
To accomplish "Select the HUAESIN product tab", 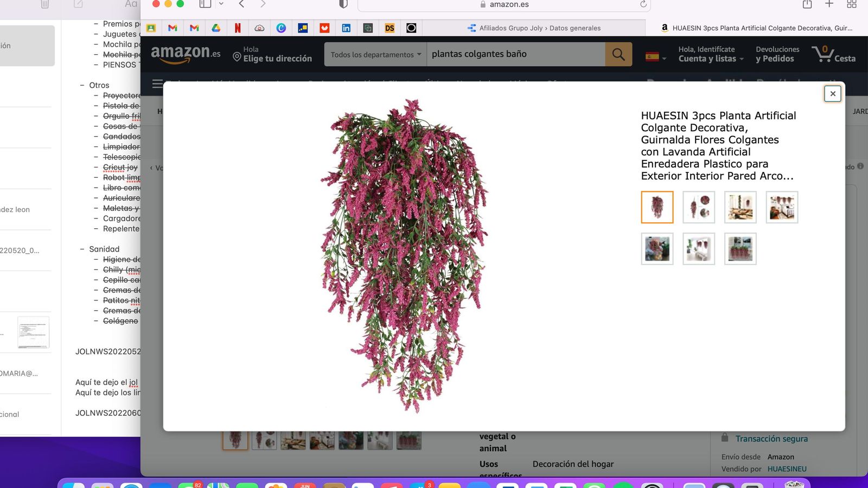I will pyautogui.click(x=759, y=28).
